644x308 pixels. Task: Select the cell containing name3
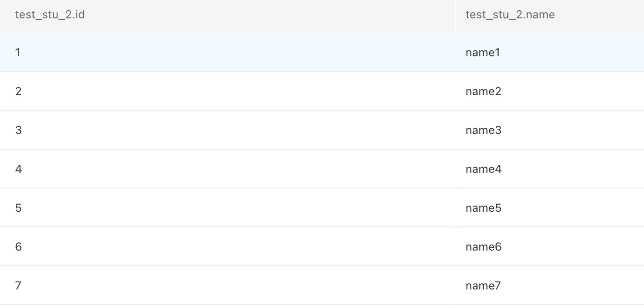coord(550,130)
